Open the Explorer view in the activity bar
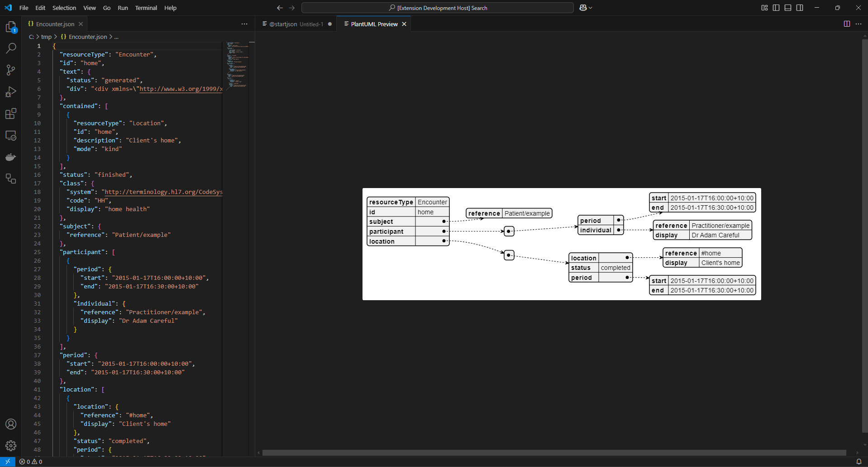 pyautogui.click(x=11, y=27)
